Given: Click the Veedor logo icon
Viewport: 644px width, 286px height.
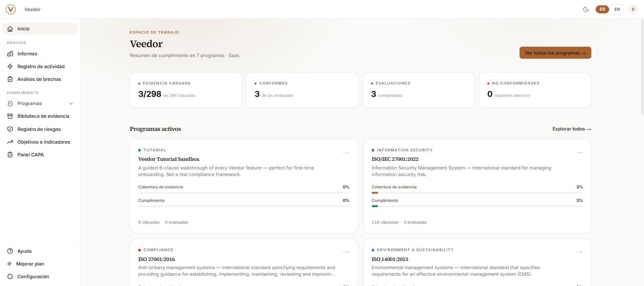Looking at the screenshot, I should tap(11, 9).
